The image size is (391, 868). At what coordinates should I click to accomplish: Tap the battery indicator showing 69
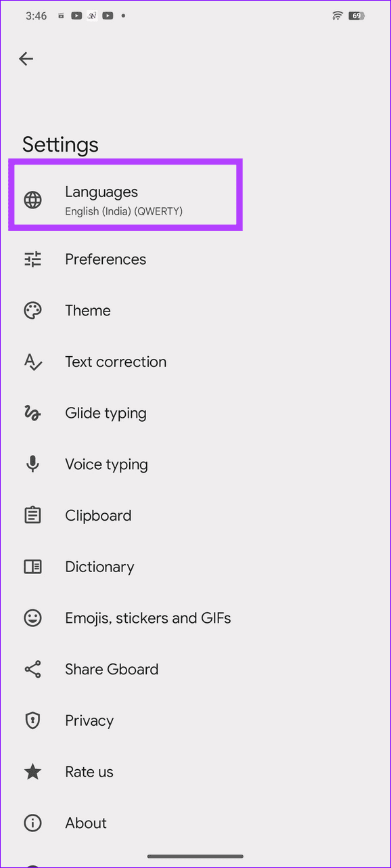(x=357, y=15)
